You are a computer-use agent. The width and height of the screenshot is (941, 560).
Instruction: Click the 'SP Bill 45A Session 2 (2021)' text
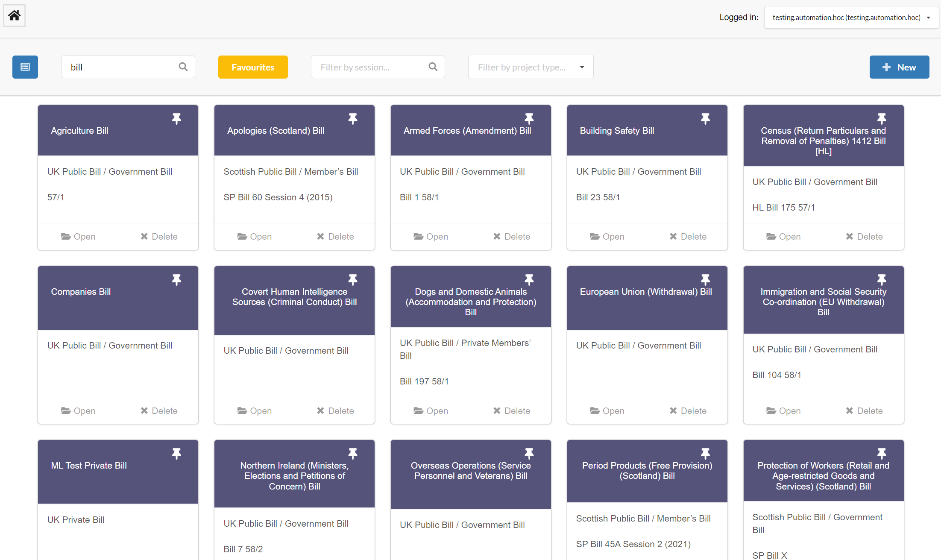633,544
